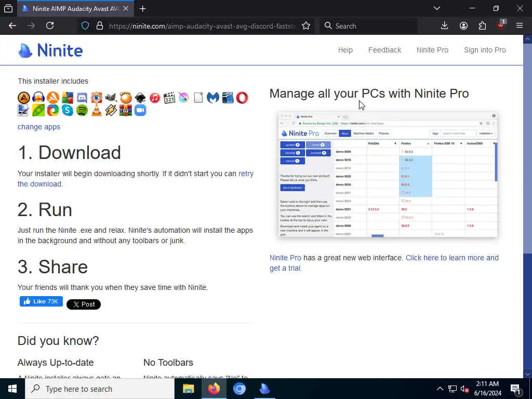This screenshot has width=532, height=399.
Task: Click the Ninite Pro text link
Action: [x=285, y=258]
